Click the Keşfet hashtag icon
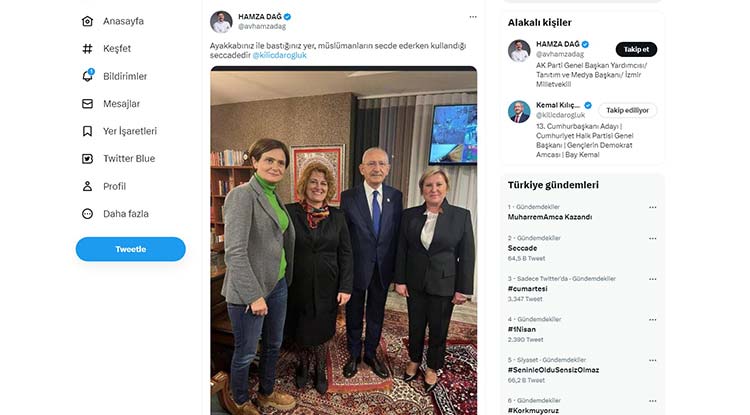The width and height of the screenshot is (750, 415). [87, 48]
